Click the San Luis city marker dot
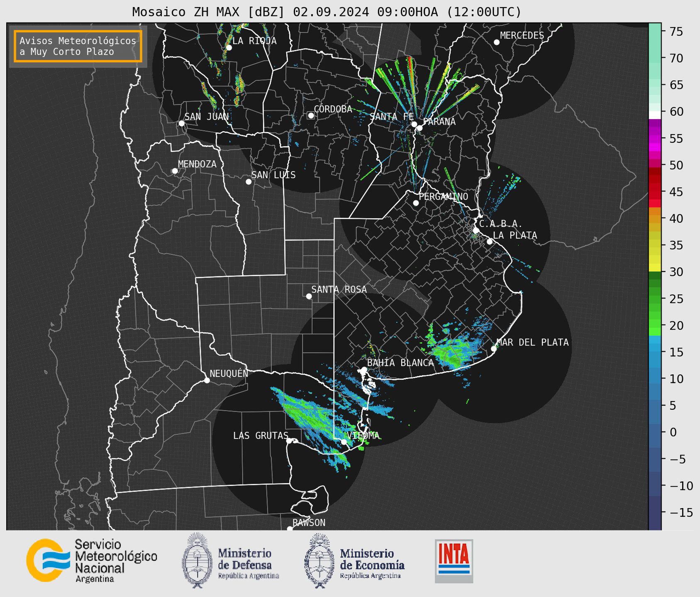 (249, 182)
